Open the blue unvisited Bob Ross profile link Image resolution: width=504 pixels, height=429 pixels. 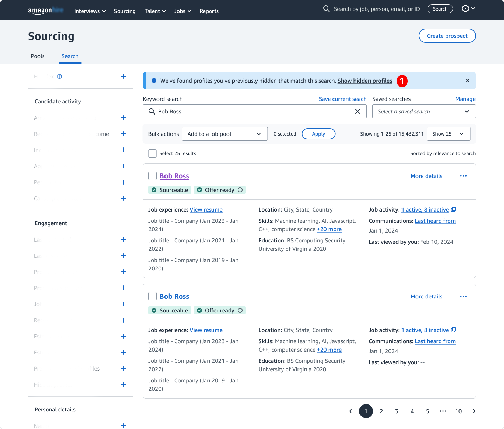coord(174,296)
